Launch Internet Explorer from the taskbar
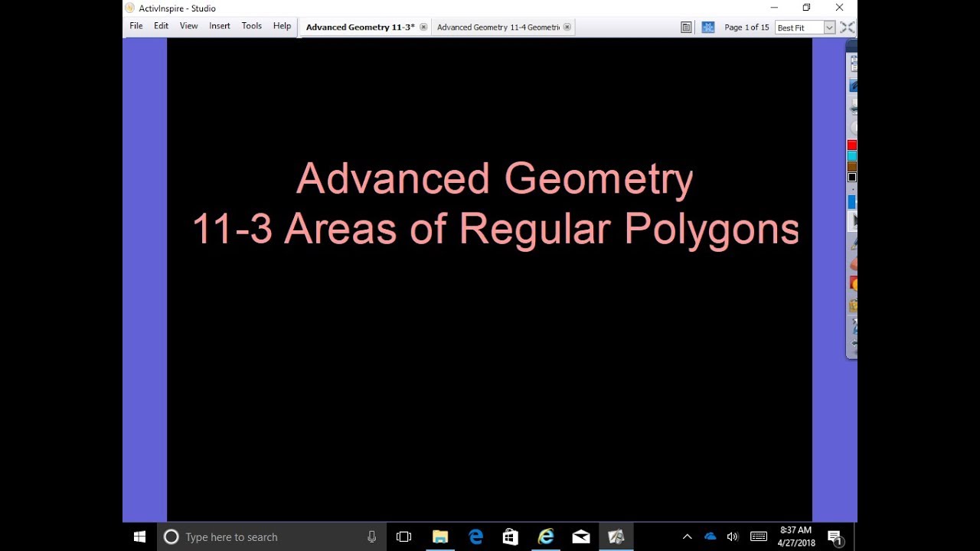The height and width of the screenshot is (551, 980). tap(546, 537)
